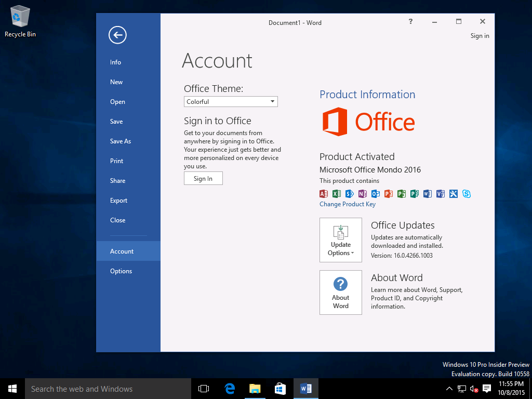Click the SharePoint Designer product icon
The height and width of the screenshot is (399, 532).
pyautogui.click(x=350, y=194)
